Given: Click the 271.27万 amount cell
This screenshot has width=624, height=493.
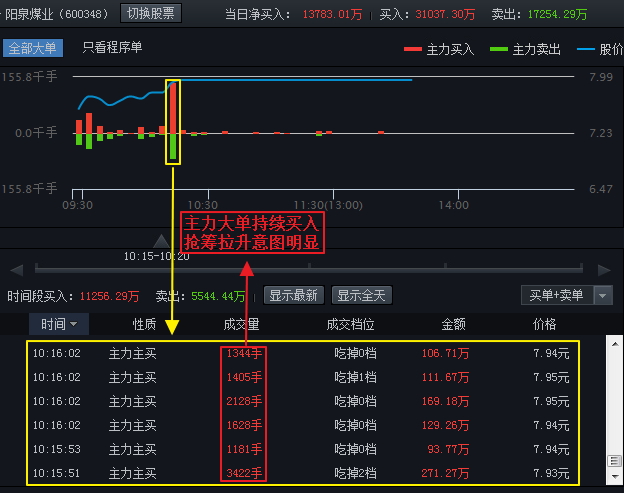Looking at the screenshot, I should pyautogui.click(x=445, y=473).
